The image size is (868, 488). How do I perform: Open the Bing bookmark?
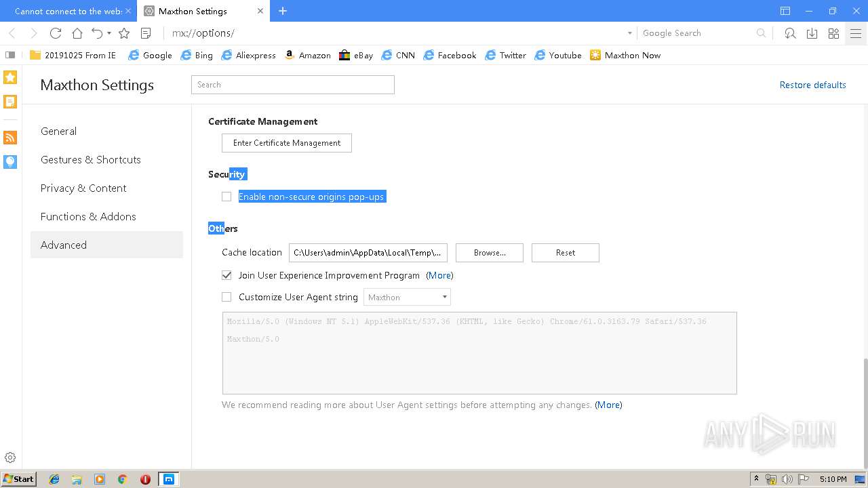click(x=197, y=56)
